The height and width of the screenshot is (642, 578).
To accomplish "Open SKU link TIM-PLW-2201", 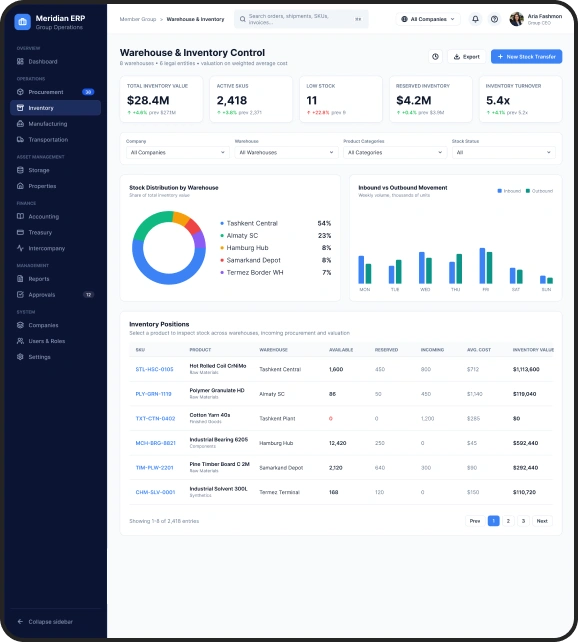I will pyautogui.click(x=154, y=468).
